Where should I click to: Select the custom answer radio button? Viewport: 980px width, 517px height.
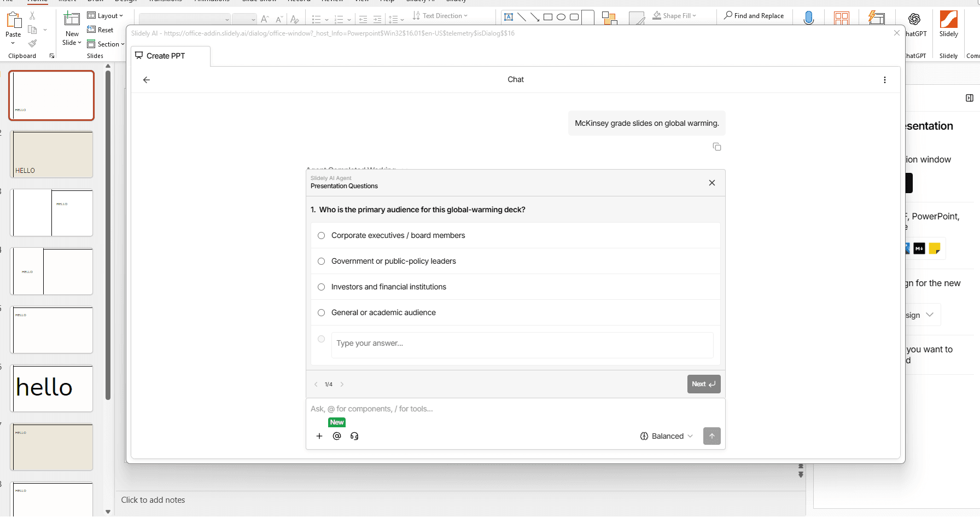[322, 339]
